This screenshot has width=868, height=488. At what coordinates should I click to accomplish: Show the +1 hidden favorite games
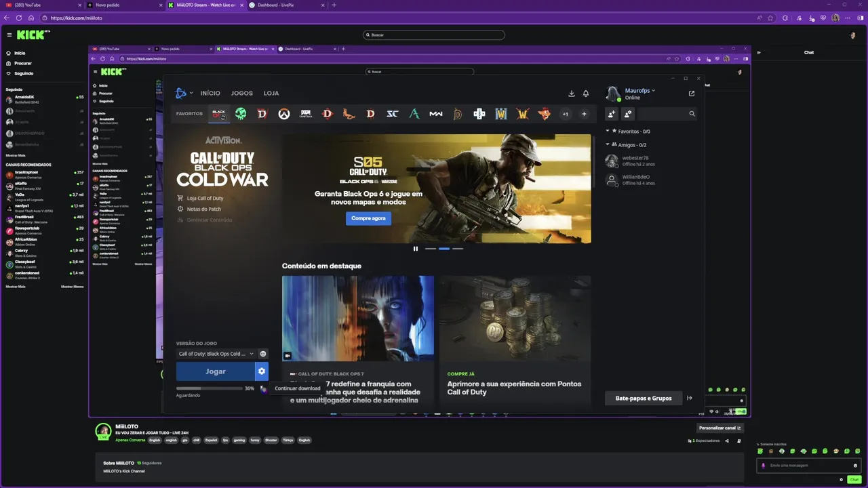pos(566,114)
